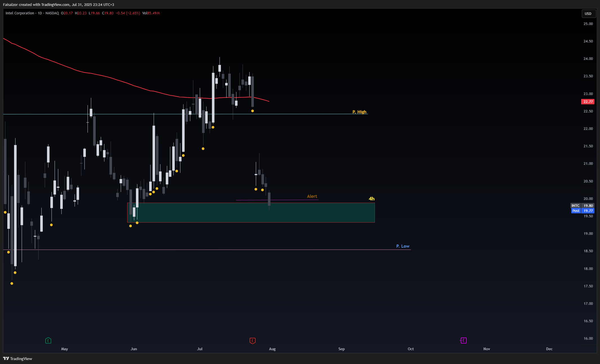Click the green earnings E icon near May
Viewport: 600px width, 364px height.
[48, 340]
